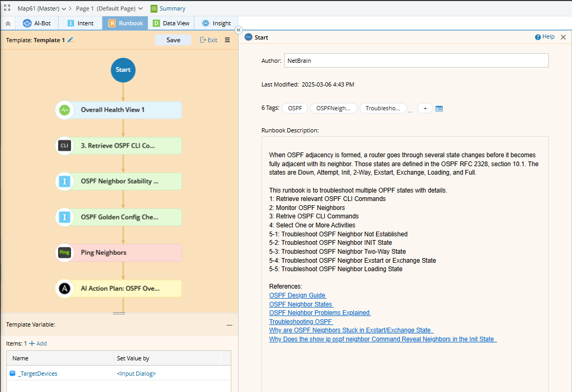The image size is (572, 392).
Task: Open the hamburger menu beside Exit
Action: point(227,40)
